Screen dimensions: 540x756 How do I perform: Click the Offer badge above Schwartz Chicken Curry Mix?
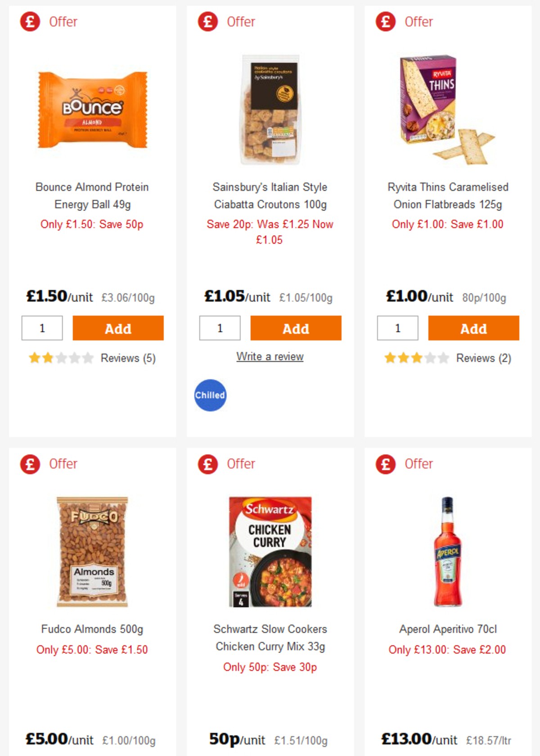[241, 464]
